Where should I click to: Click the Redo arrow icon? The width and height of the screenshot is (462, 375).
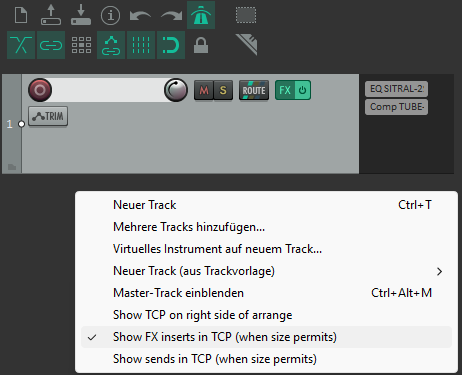171,15
